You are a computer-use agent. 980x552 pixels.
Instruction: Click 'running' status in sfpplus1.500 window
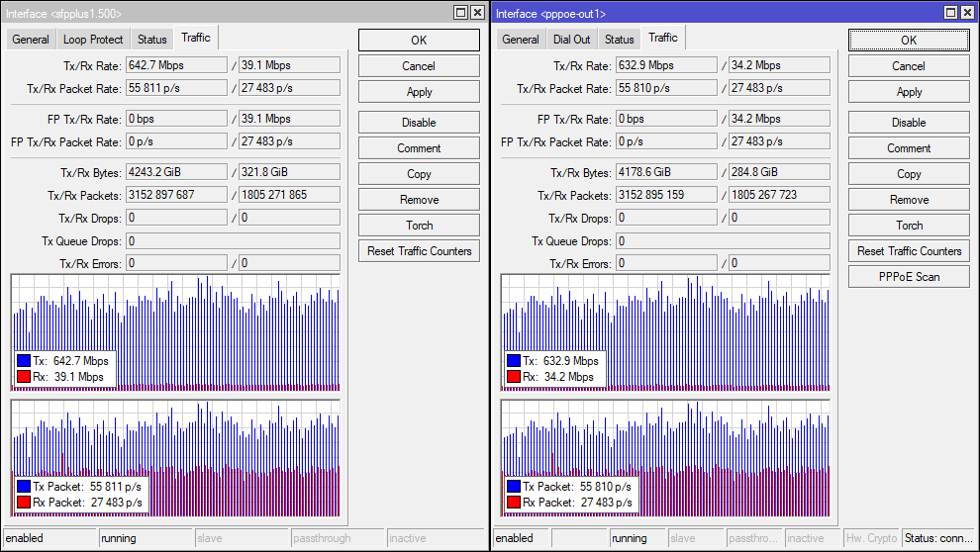(x=146, y=538)
